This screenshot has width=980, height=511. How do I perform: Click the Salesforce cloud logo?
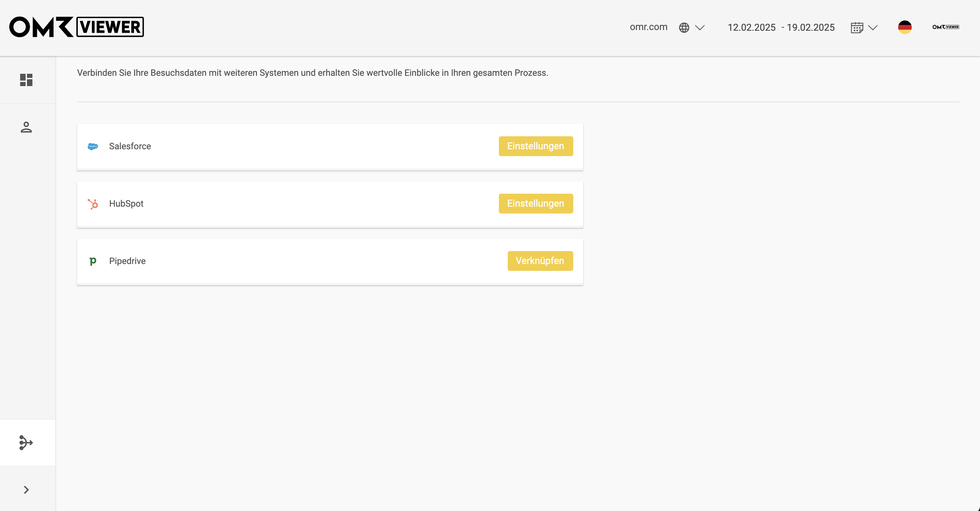(x=92, y=146)
